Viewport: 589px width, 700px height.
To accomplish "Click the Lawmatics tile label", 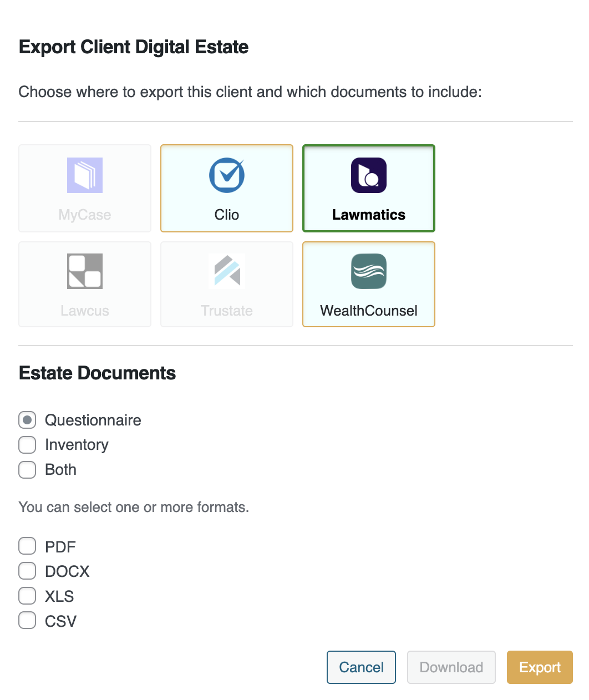I will (369, 215).
